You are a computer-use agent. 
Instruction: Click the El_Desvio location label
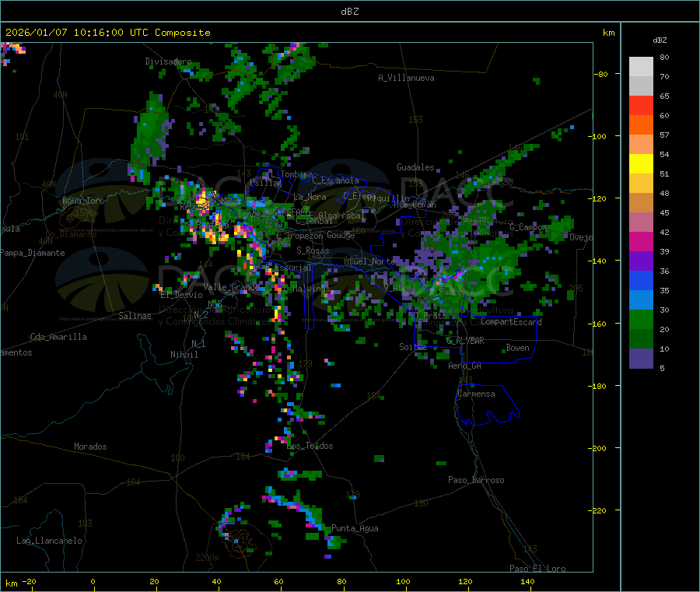pos(182,295)
